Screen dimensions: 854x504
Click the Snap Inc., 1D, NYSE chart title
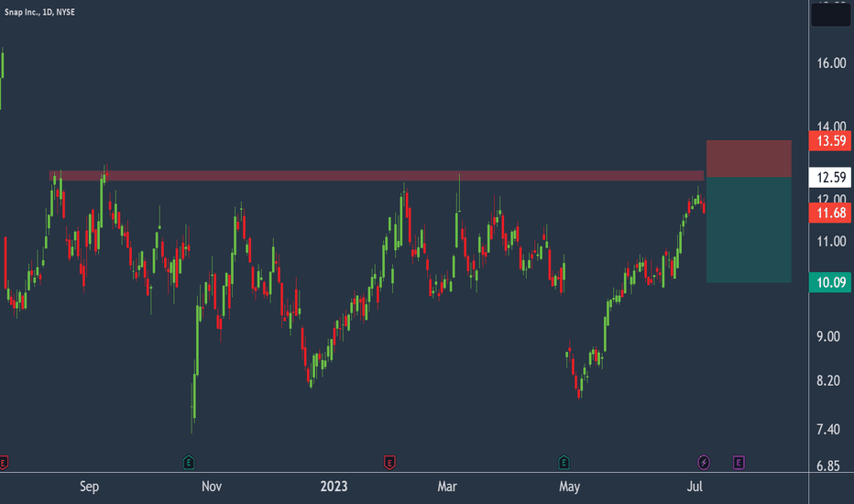click(x=39, y=12)
